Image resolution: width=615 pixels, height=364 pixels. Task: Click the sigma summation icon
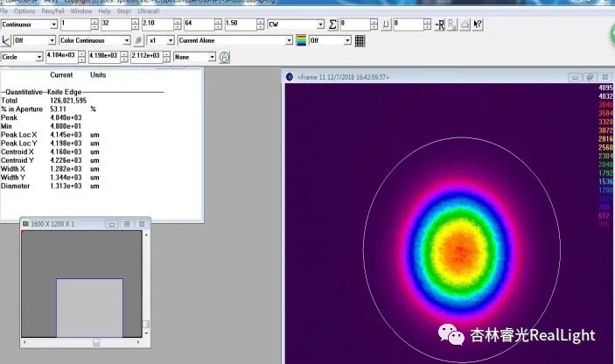click(332, 24)
